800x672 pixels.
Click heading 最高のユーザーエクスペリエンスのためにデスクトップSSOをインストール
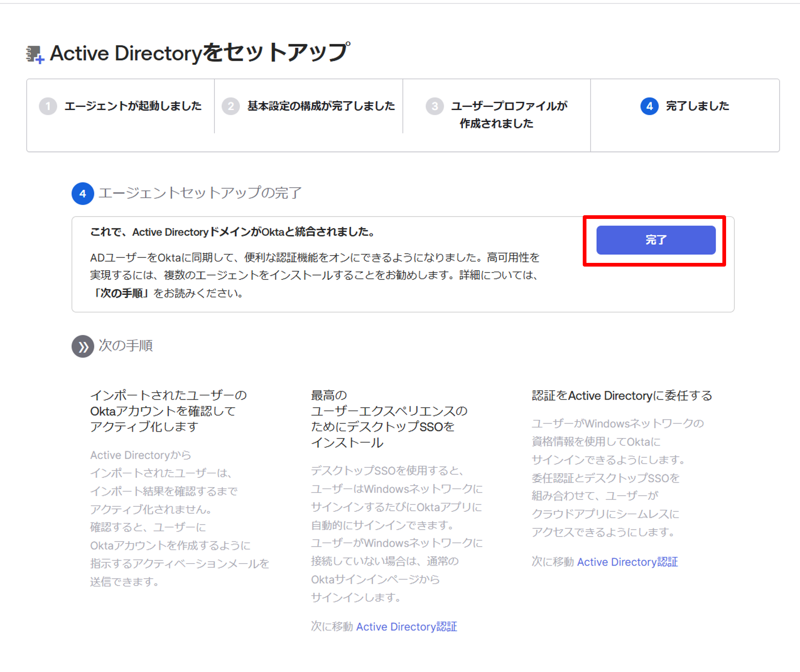coord(389,419)
